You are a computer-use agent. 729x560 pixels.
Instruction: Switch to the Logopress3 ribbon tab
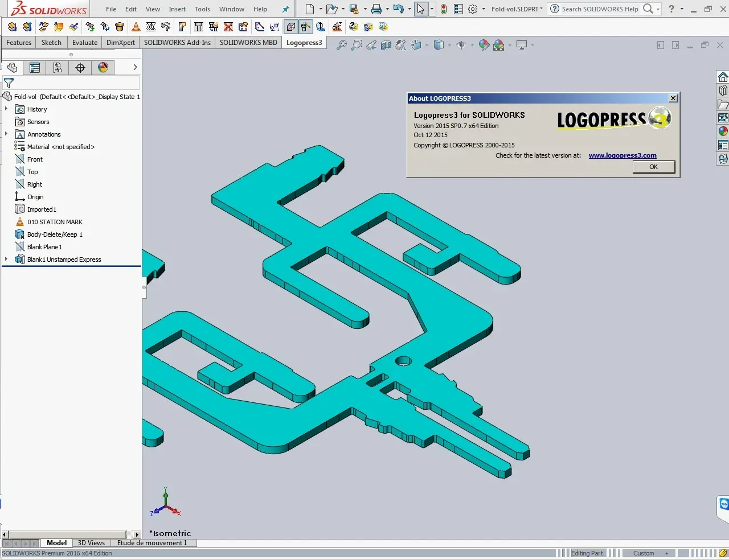304,42
